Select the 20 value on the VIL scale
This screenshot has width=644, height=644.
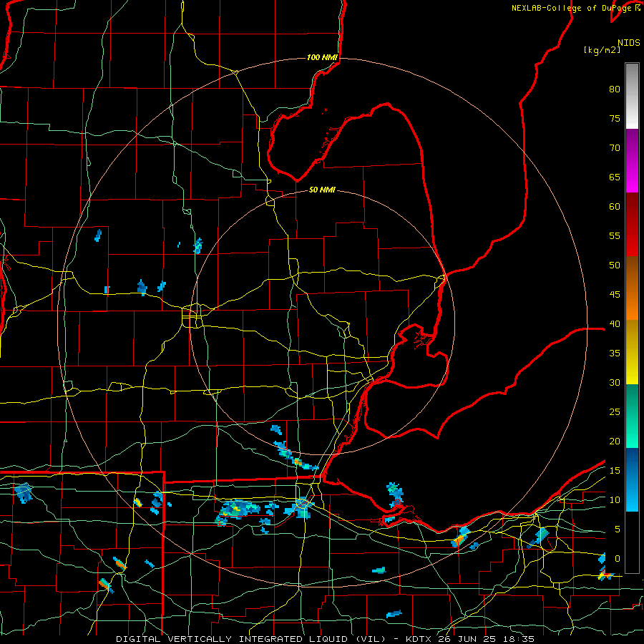coord(615,441)
